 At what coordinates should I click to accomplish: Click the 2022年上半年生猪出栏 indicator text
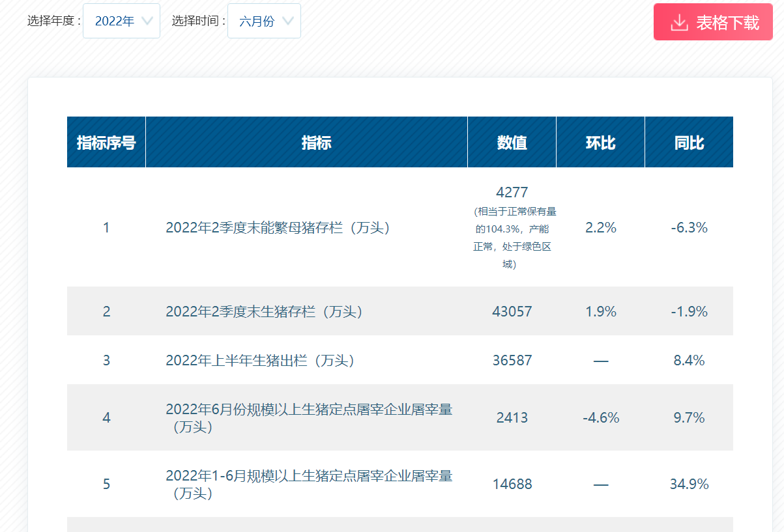click(x=260, y=361)
